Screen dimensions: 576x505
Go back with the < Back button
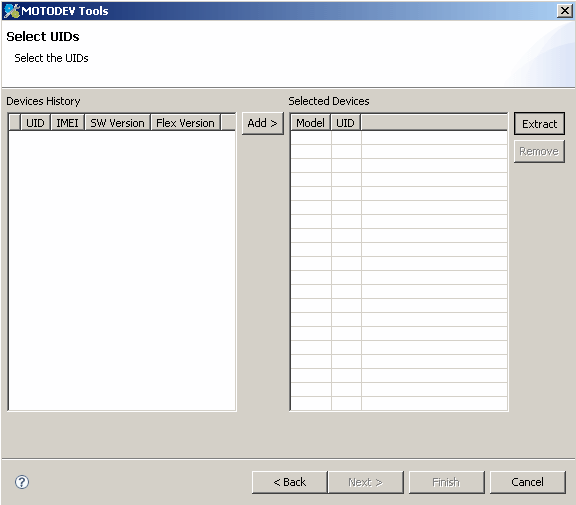289,482
